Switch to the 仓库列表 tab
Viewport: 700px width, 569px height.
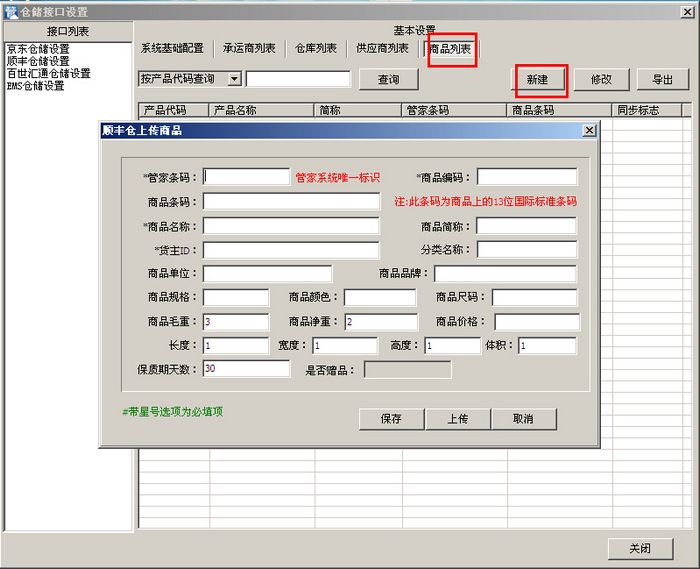[316, 48]
